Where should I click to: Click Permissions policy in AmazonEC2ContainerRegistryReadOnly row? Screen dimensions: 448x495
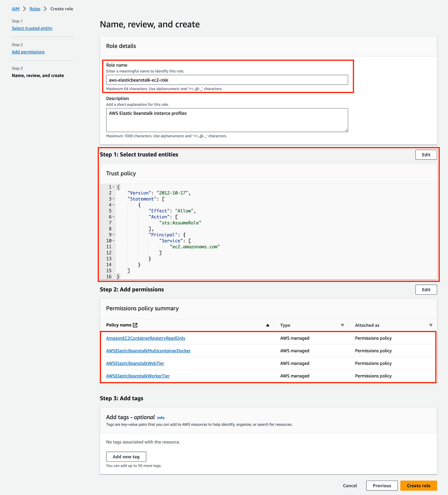373,338
